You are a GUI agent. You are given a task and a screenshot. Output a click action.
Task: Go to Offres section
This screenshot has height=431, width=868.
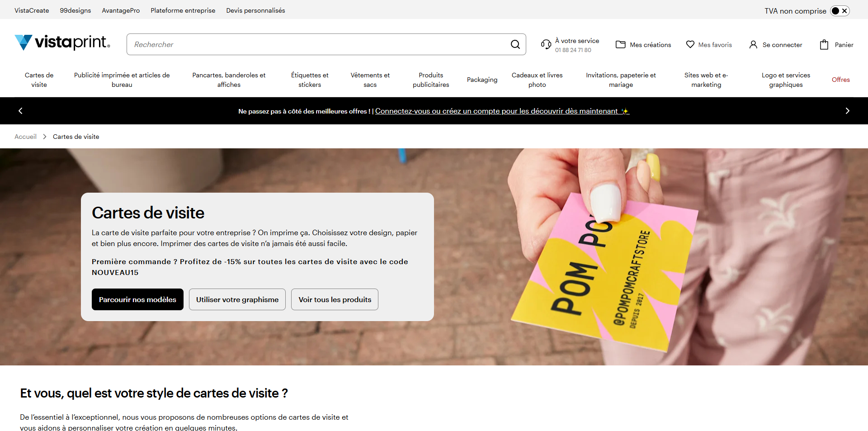841,80
